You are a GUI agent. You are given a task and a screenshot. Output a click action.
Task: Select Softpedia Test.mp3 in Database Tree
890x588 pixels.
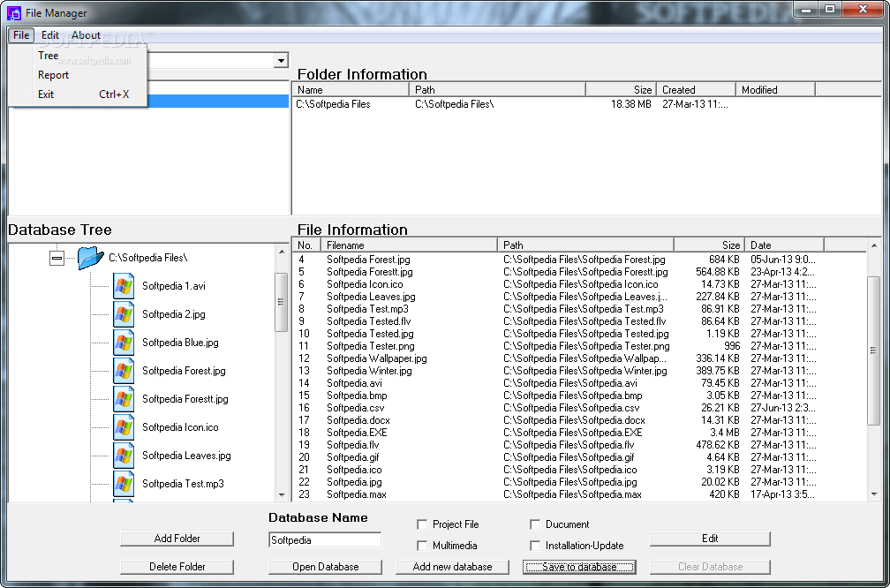pos(183,484)
